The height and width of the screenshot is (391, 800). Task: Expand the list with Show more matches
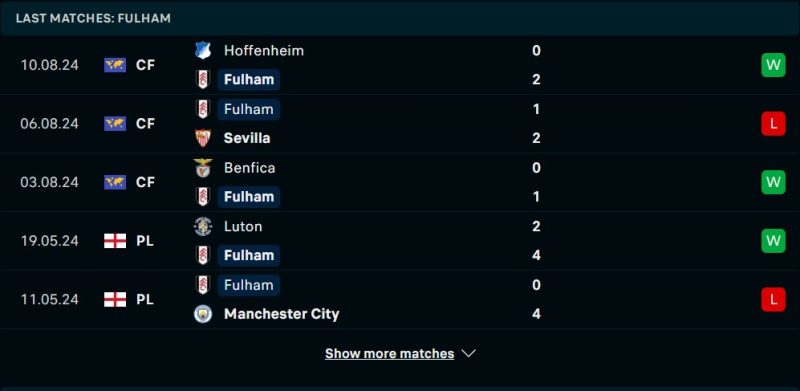(x=389, y=353)
